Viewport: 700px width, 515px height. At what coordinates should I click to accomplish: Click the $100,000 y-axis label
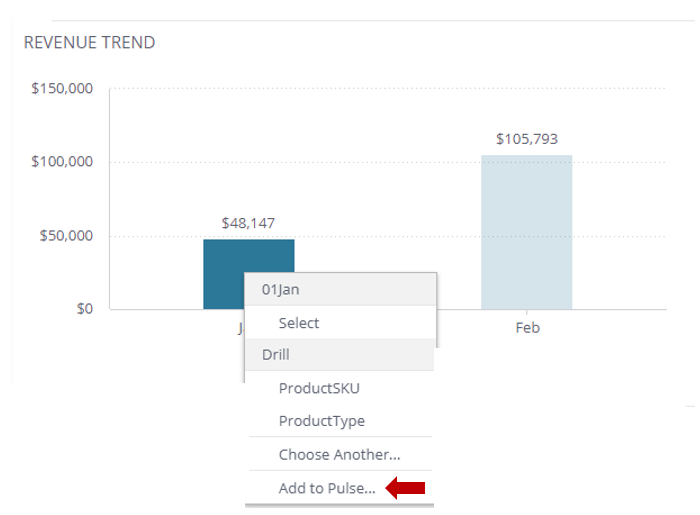(x=62, y=162)
